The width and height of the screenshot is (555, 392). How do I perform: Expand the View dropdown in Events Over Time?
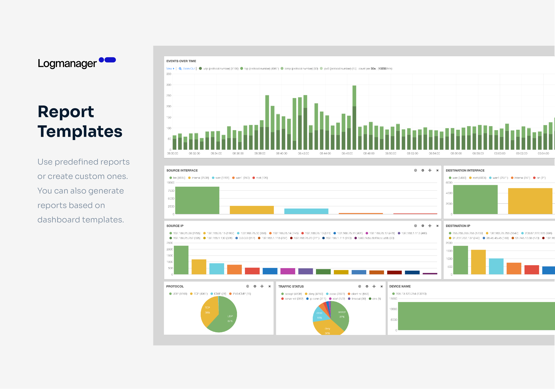(x=170, y=69)
